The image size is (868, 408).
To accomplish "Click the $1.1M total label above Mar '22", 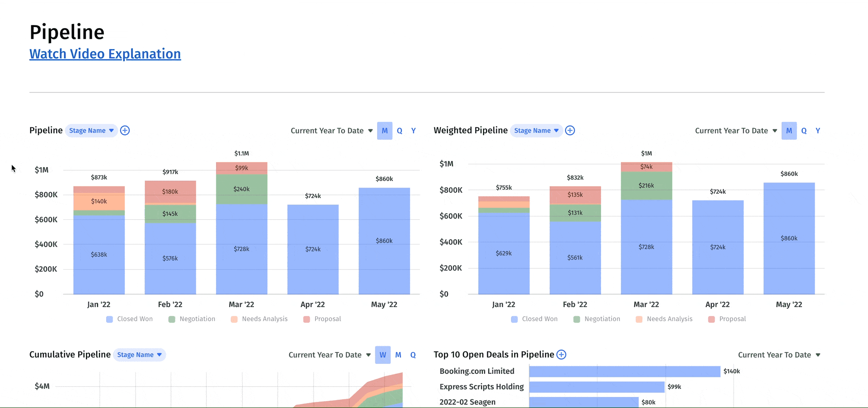I will (x=241, y=154).
